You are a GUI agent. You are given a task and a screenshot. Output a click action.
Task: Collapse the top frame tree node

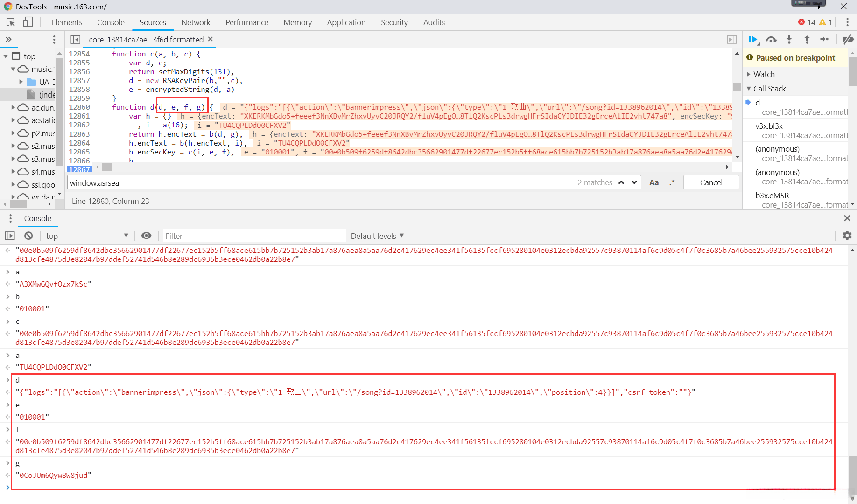pyautogui.click(x=6, y=56)
